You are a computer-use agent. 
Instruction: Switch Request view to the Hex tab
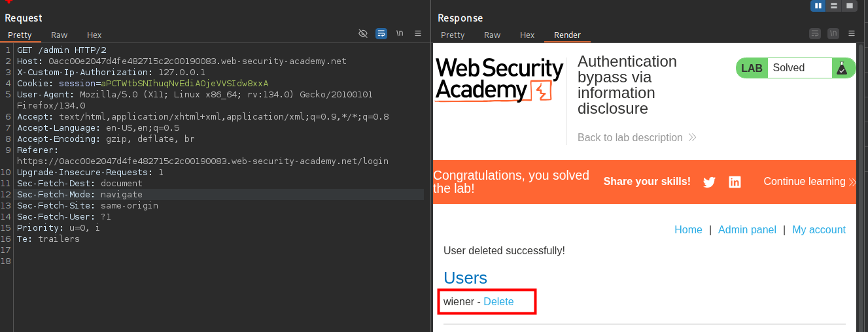coord(94,35)
